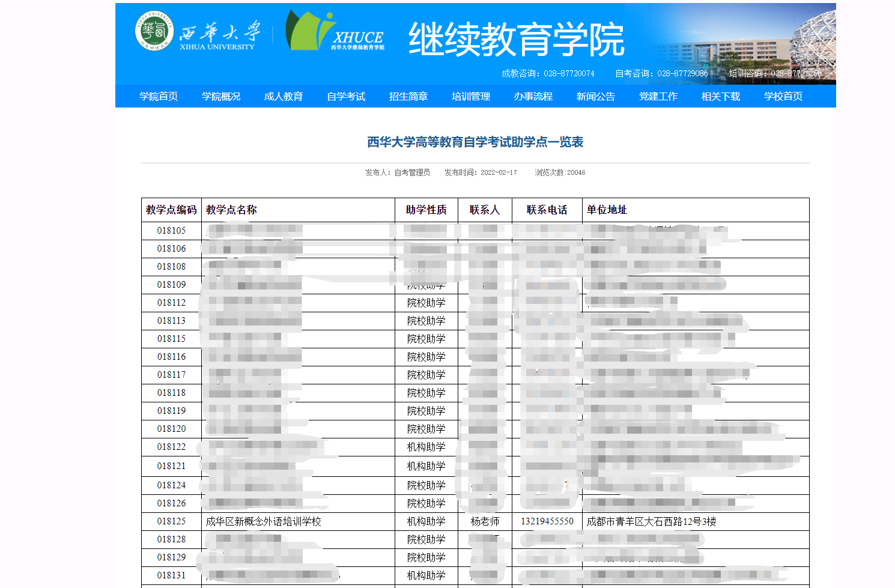Viewport: 895px width, 588px height.
Task: Click the address 成都市青羊区大石西路12号3楼
Action: 651,521
